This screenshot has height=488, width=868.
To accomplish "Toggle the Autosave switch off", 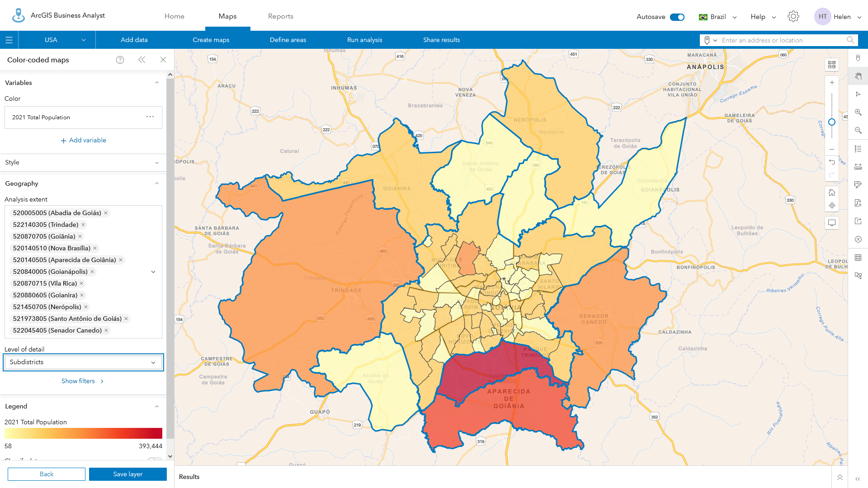I will tap(677, 16).
